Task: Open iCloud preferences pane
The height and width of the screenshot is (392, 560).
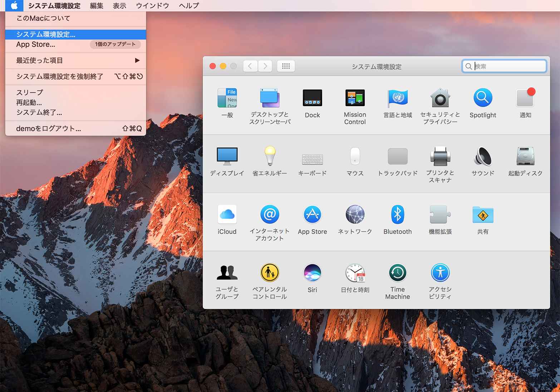Action: pyautogui.click(x=227, y=214)
